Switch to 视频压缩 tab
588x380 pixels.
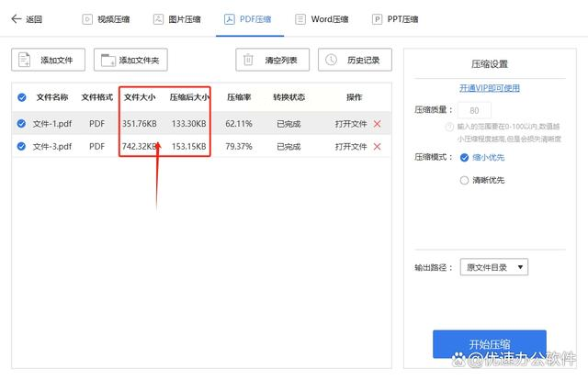point(107,19)
